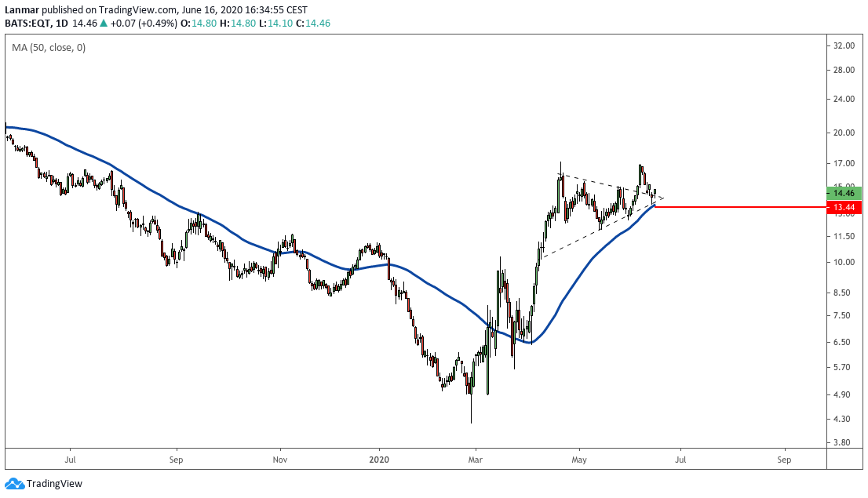Click the May label on time axis

pos(579,460)
